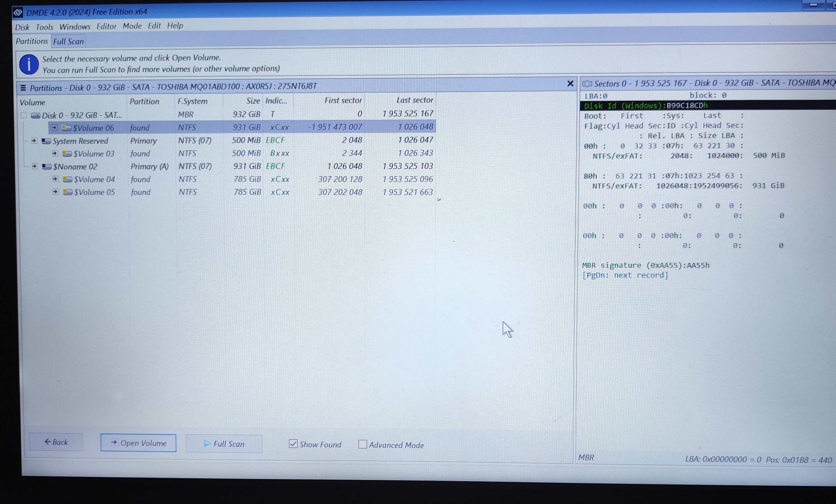Expand the $Volume 03 tree node

click(x=55, y=153)
